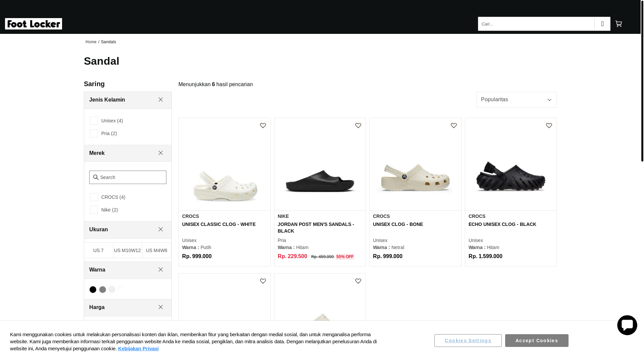Click Cookies Settings button
Viewport: 644px width, 362px height.
(x=468, y=341)
